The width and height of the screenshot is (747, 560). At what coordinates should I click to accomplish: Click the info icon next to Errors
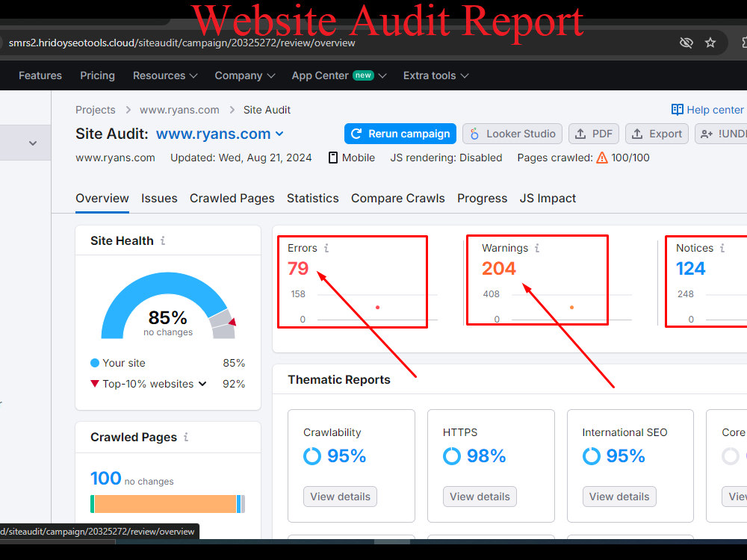[326, 248]
